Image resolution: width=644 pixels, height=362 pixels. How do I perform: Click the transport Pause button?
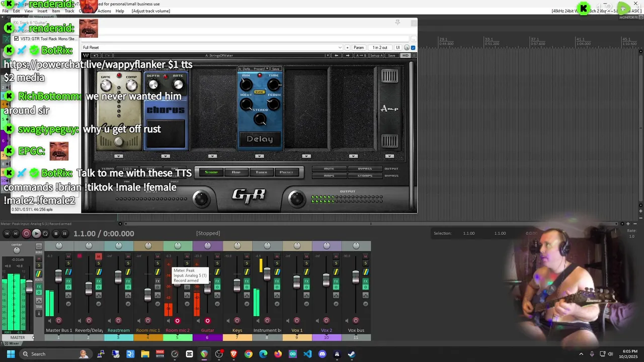(64, 233)
